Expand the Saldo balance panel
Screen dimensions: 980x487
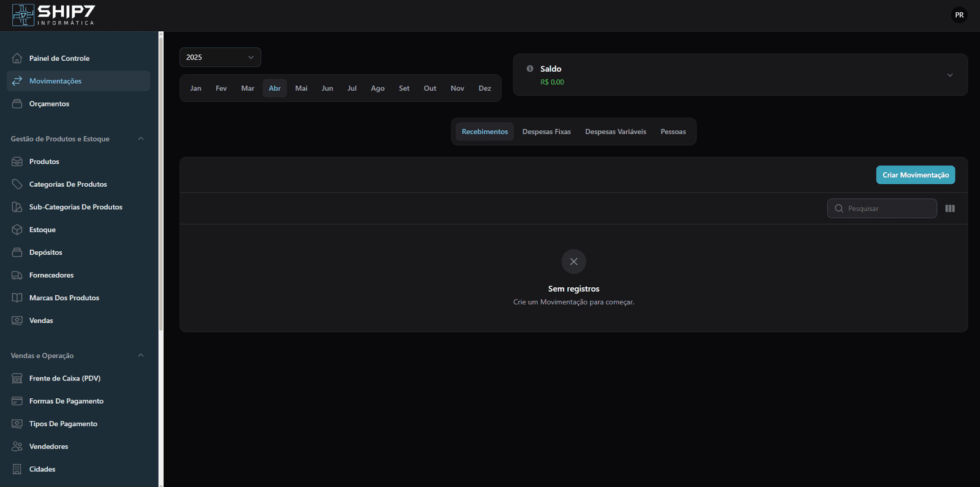pos(950,75)
